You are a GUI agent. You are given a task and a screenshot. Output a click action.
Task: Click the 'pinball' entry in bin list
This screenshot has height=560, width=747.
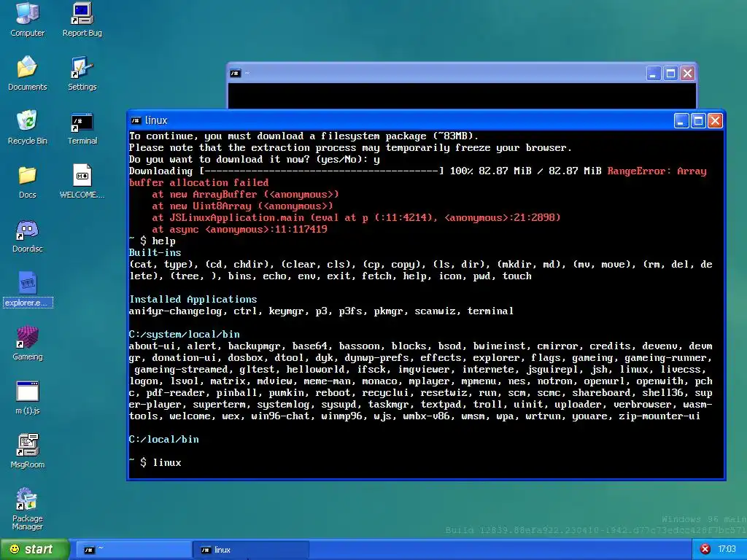pyautogui.click(x=237, y=393)
